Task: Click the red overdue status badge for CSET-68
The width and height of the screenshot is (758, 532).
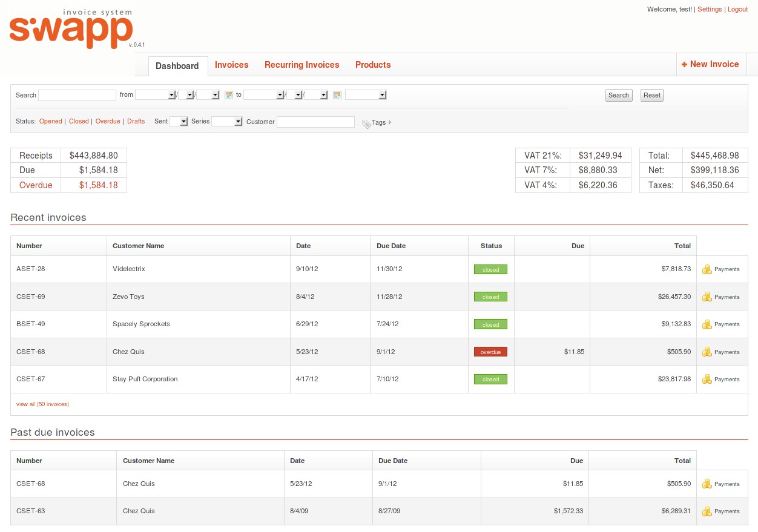Action: click(x=490, y=352)
